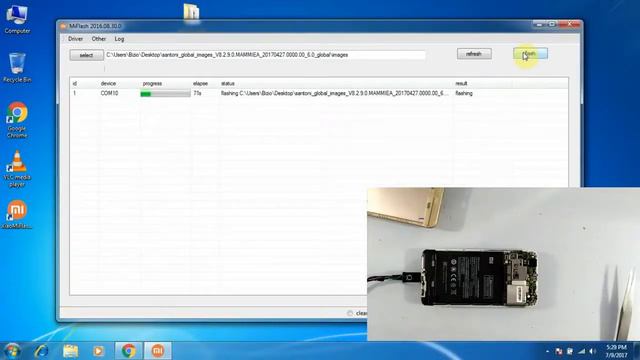Switch to MiFlash in the taskbar
This screenshot has width=640, height=360.
coord(158,351)
